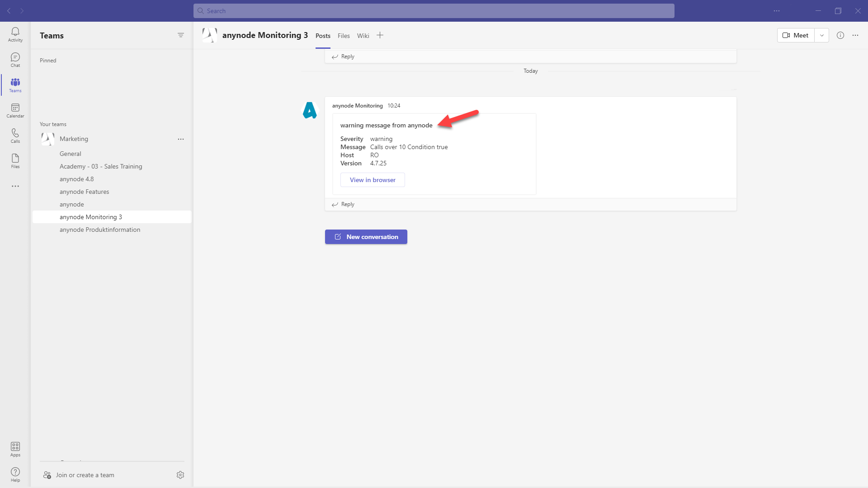The height and width of the screenshot is (488, 868).
Task: Open the Calendar app
Action: point(15,110)
